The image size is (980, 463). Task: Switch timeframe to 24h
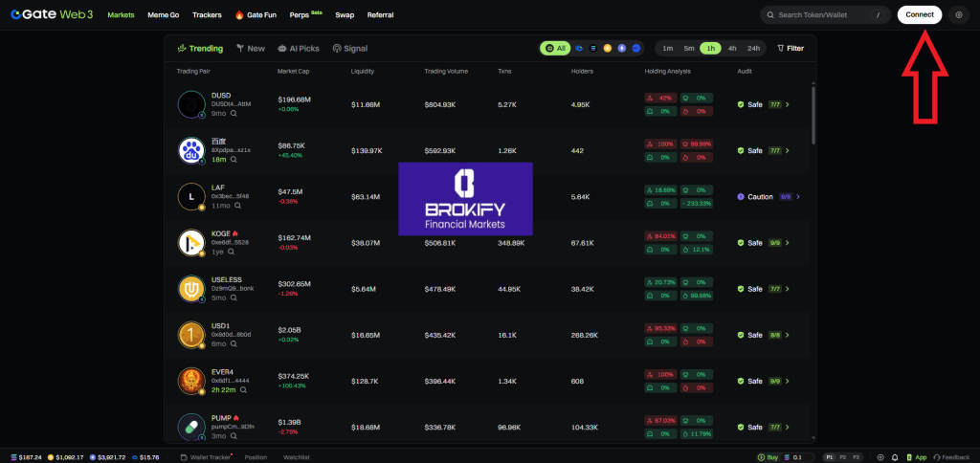753,48
